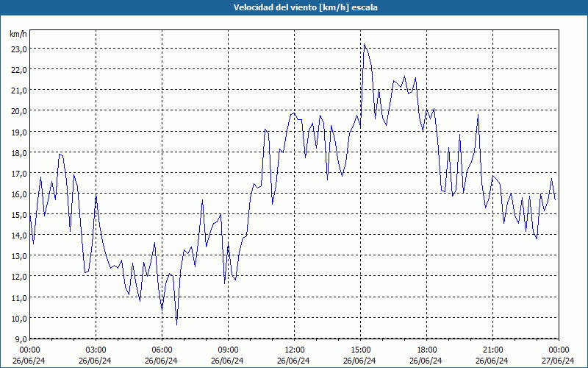This screenshot has height=368, width=588.
Task: Pick the '19,0' y-axis label
Action: coord(19,132)
